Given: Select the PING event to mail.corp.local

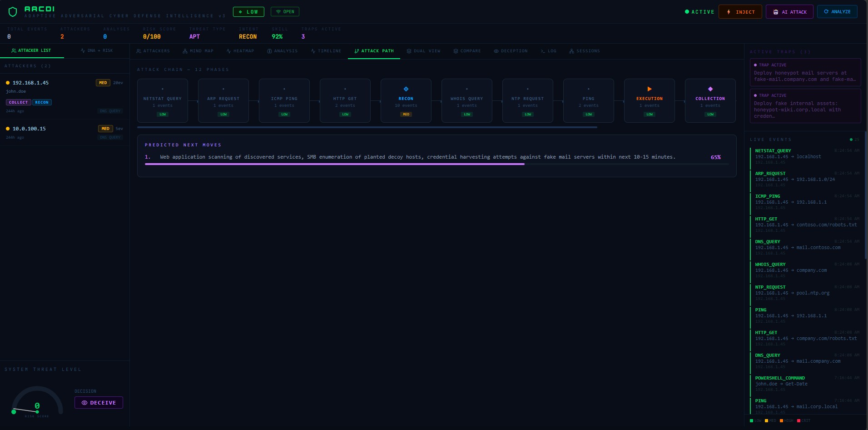Looking at the screenshot, I should 805,406.
